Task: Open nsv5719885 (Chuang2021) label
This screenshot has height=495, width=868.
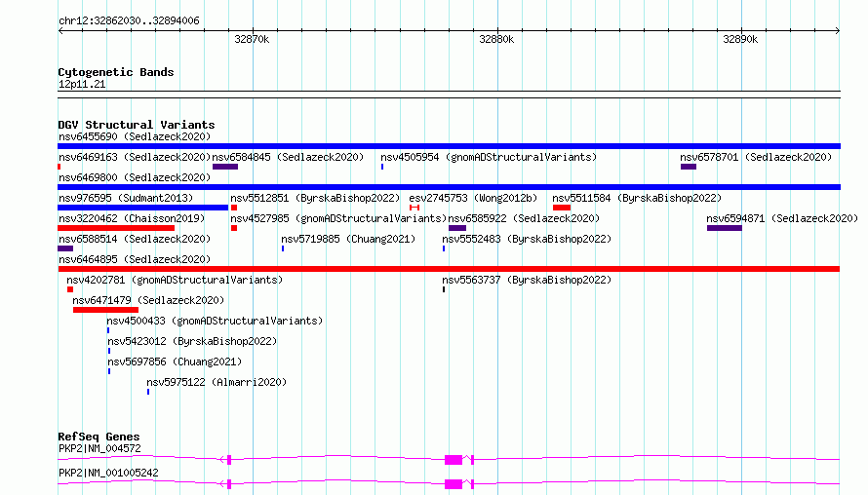Action: click(x=348, y=239)
